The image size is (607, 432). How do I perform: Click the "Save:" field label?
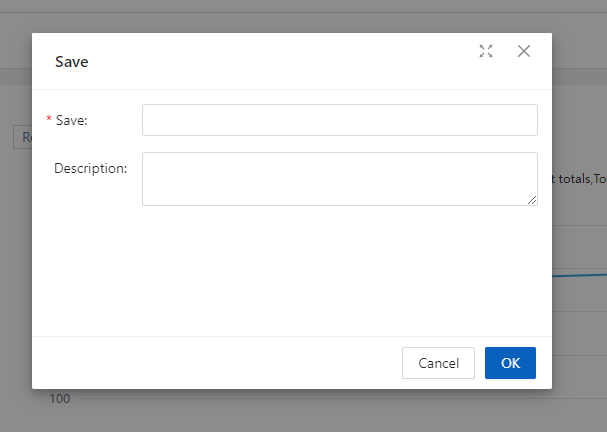(71, 120)
